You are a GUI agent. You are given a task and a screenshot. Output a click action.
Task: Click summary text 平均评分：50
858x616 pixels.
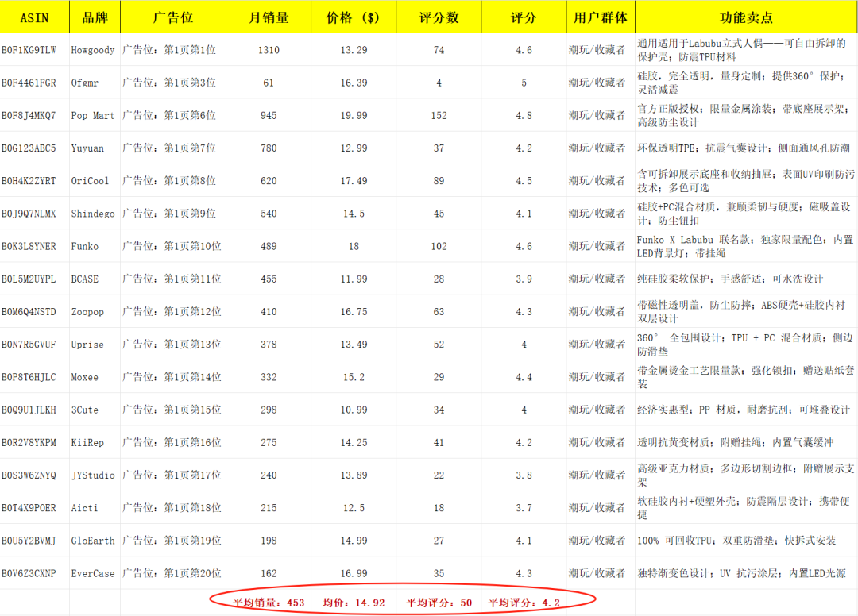439,603
